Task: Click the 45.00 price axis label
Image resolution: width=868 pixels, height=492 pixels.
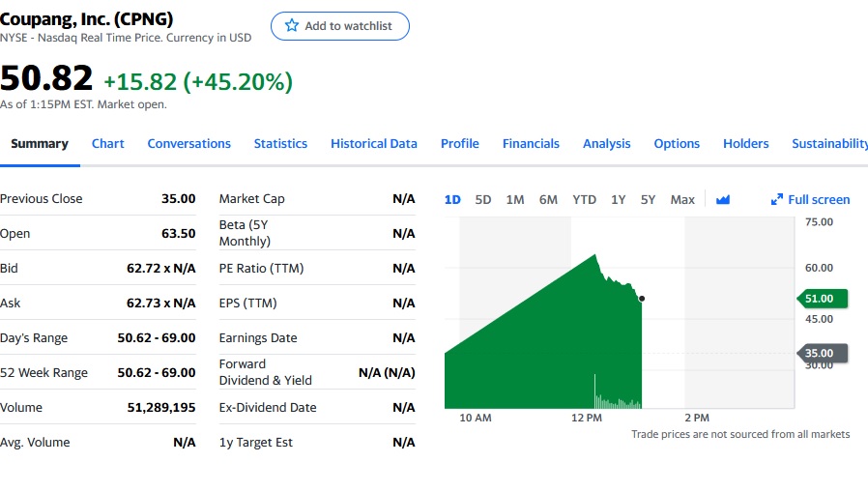Action: click(x=820, y=319)
